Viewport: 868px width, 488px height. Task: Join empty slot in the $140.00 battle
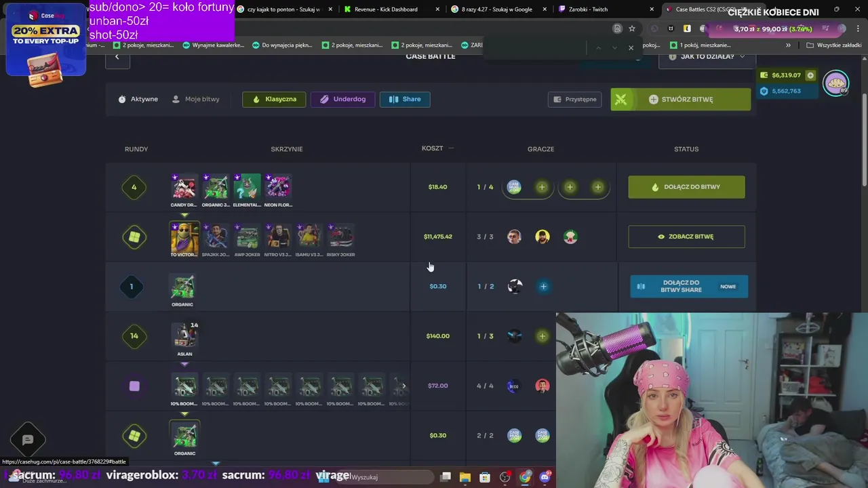click(x=542, y=336)
